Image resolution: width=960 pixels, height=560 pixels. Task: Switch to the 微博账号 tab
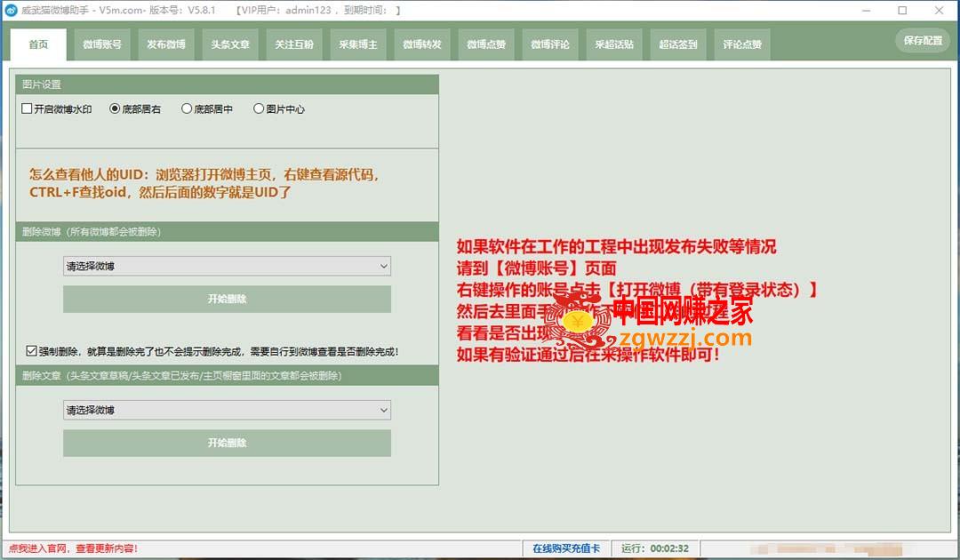(x=102, y=44)
